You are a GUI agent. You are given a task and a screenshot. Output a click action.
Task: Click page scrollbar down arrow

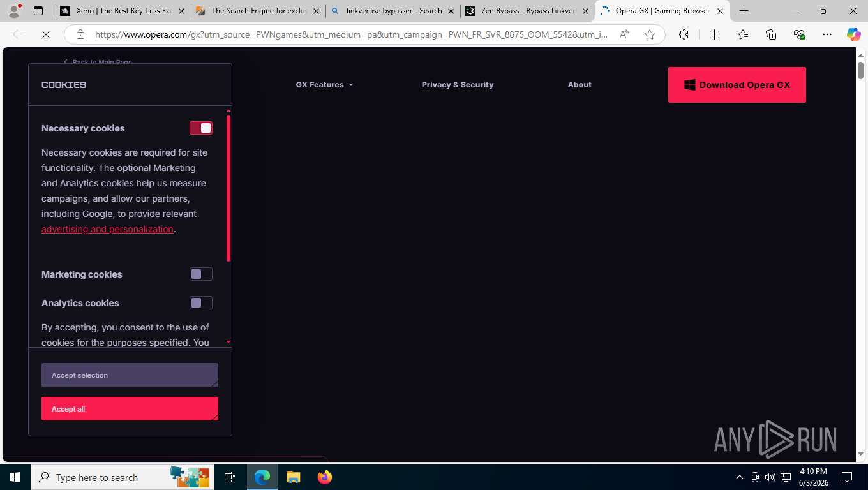pos(860,454)
